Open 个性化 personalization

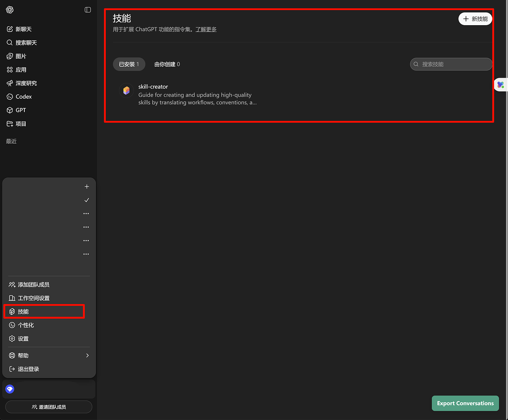point(49,325)
